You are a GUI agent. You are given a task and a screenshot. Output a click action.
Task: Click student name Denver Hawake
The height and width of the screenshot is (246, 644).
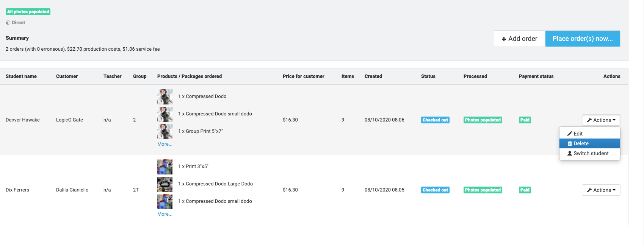(x=23, y=120)
